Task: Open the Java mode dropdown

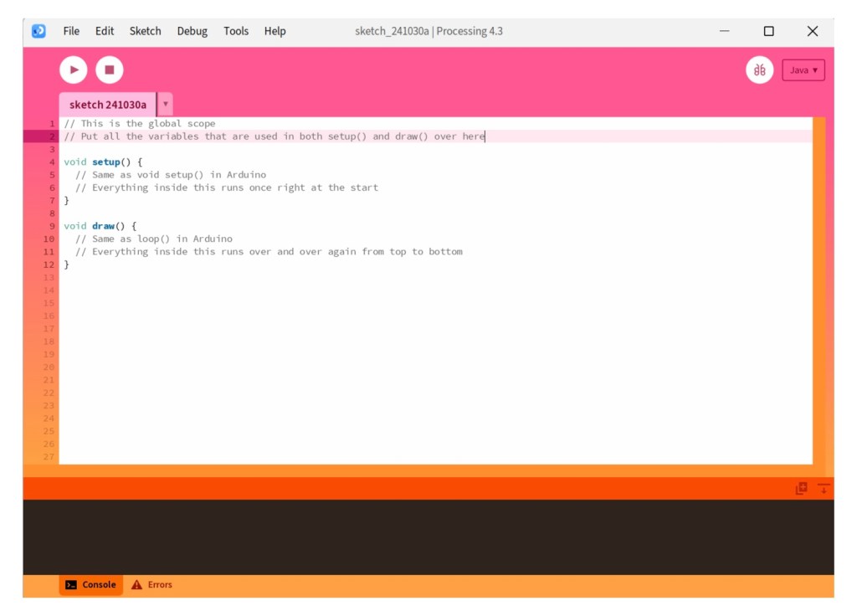Action: point(803,70)
